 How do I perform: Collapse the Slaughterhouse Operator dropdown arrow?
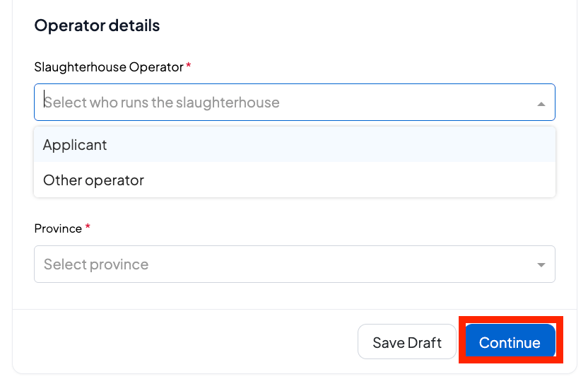[541, 104]
